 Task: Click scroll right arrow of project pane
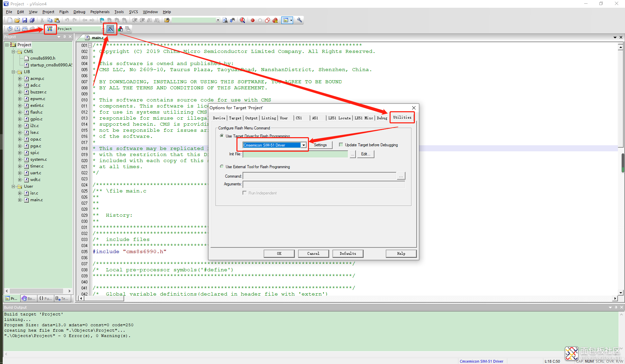[x=69, y=291]
